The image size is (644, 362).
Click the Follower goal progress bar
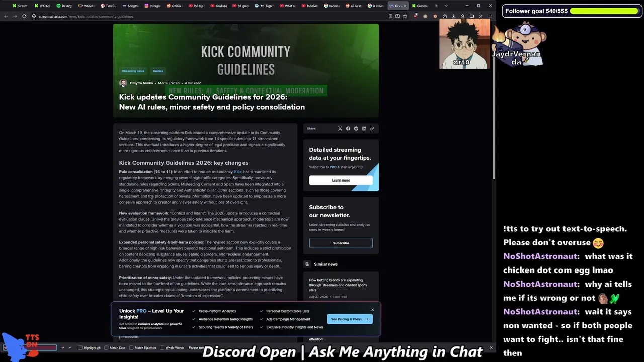[603, 11]
